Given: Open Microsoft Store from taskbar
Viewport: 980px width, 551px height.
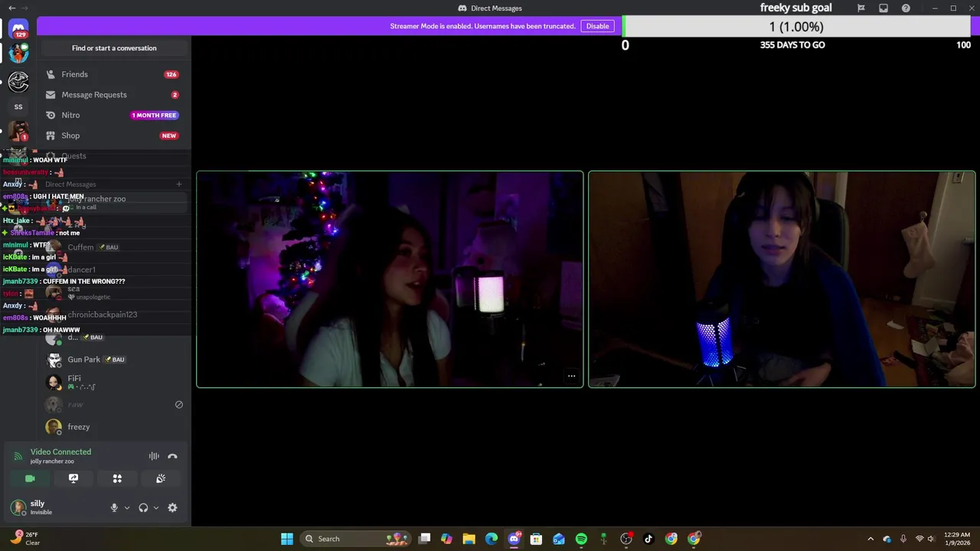Looking at the screenshot, I should 537,539.
